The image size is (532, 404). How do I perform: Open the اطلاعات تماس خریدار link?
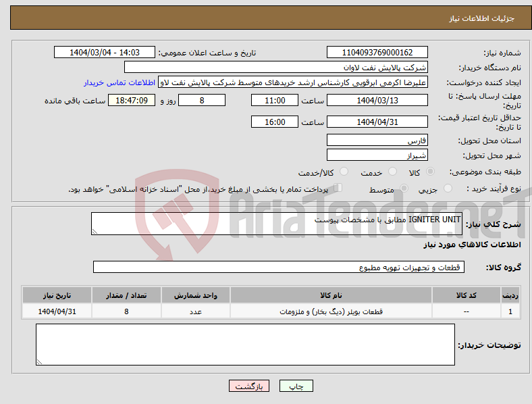click(119, 82)
